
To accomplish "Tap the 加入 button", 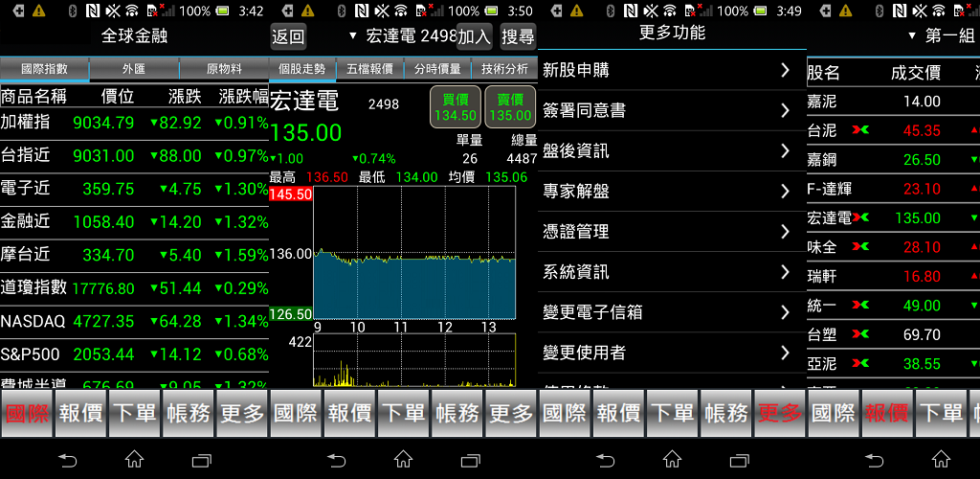I will point(475,36).
